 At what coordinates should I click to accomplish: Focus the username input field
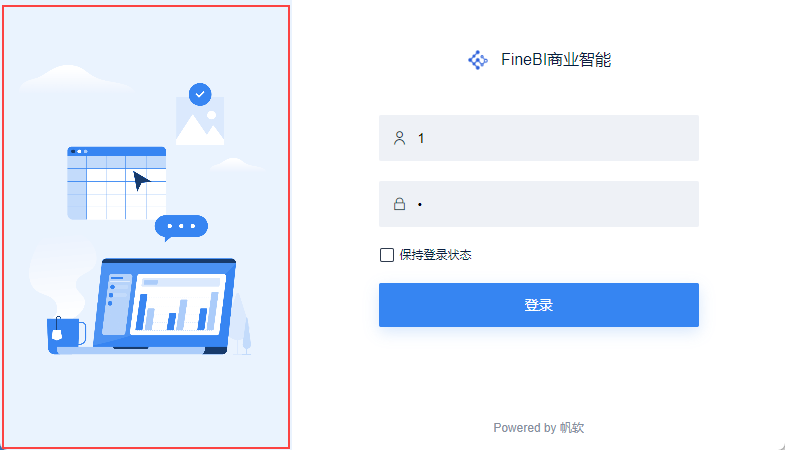539,138
